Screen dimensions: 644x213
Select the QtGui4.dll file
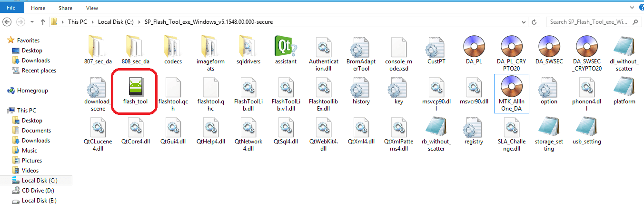[172, 131]
